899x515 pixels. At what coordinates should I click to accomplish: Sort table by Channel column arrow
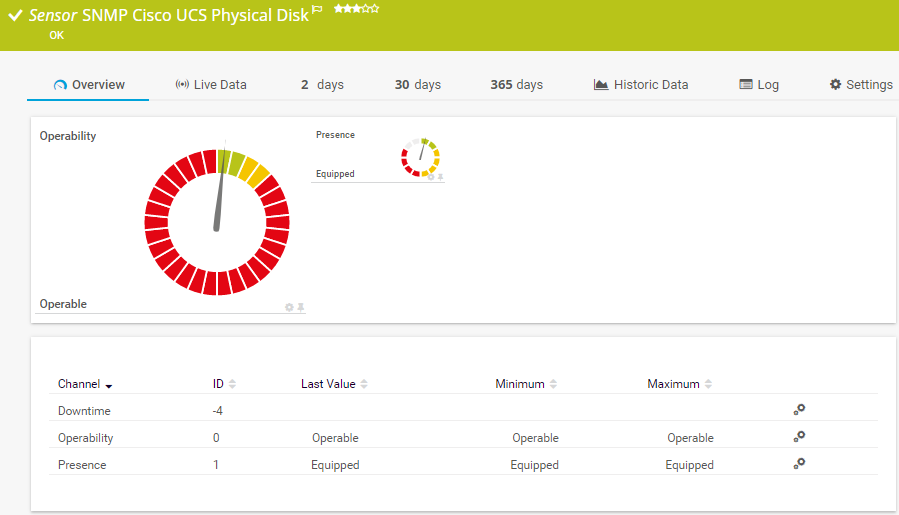click(108, 385)
